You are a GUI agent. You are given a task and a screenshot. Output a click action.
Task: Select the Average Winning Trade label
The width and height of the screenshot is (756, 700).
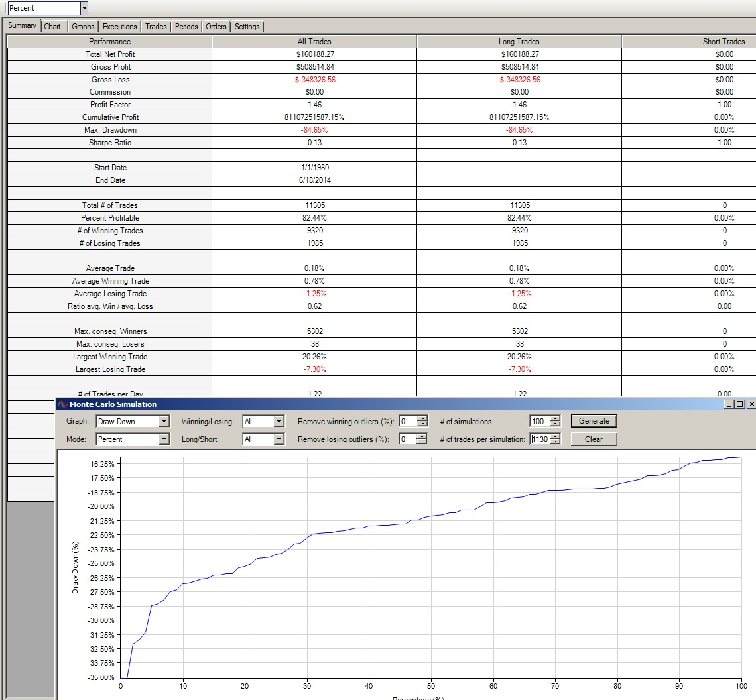point(110,280)
